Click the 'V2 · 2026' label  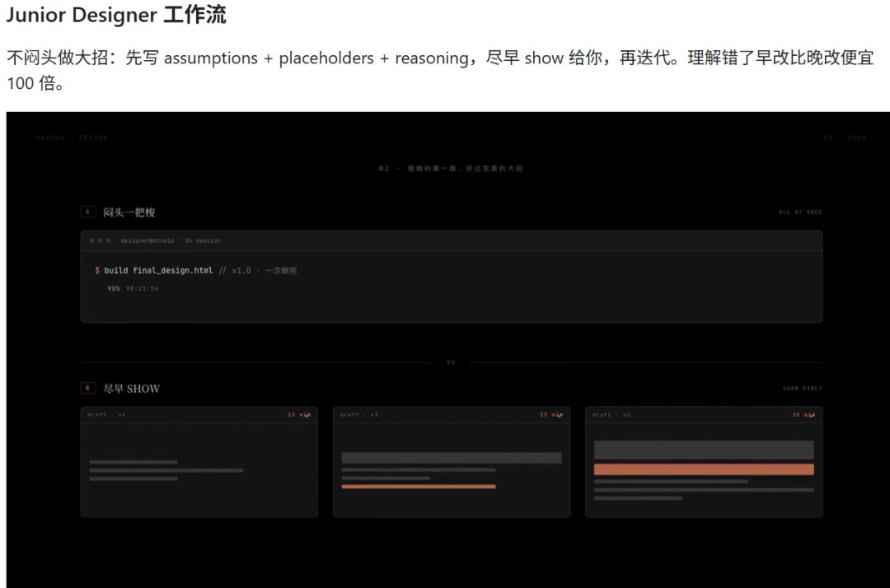pyautogui.click(x=845, y=138)
